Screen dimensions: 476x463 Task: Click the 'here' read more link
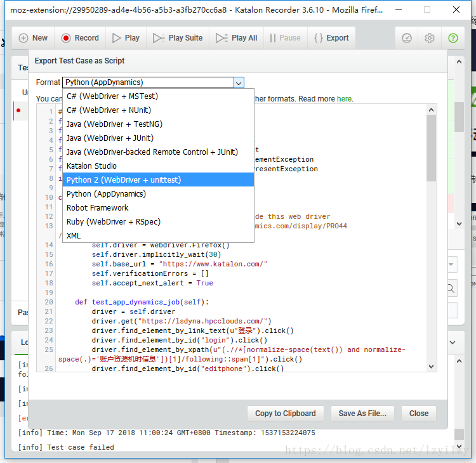[x=344, y=99]
